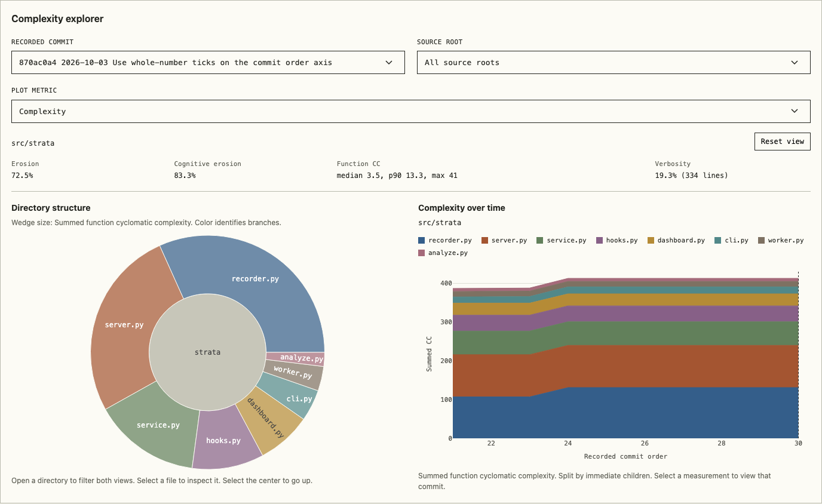822x504 pixels.
Task: Open the Recorded Commit dropdown
Action: tap(208, 62)
